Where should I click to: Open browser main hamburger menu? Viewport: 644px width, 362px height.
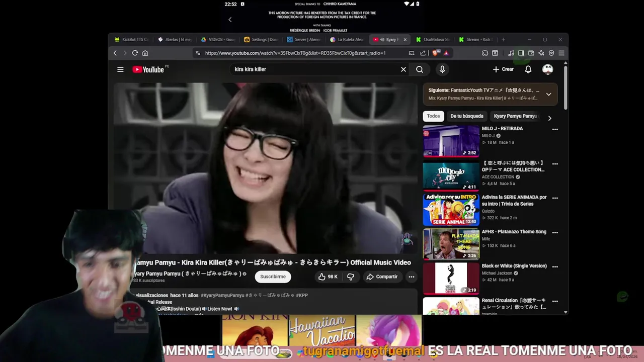pyautogui.click(x=561, y=53)
